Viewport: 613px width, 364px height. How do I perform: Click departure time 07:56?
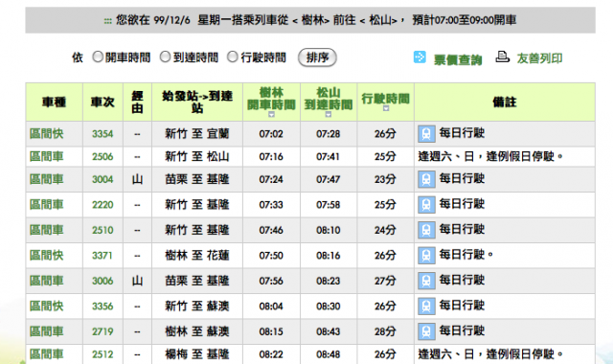coord(271,281)
